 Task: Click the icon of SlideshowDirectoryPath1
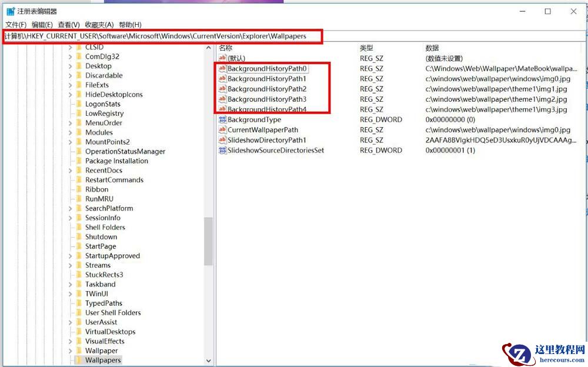pyautogui.click(x=222, y=140)
